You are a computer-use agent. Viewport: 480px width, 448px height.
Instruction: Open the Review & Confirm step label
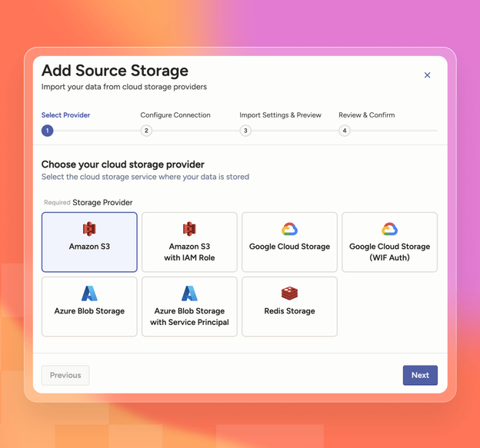click(x=367, y=115)
